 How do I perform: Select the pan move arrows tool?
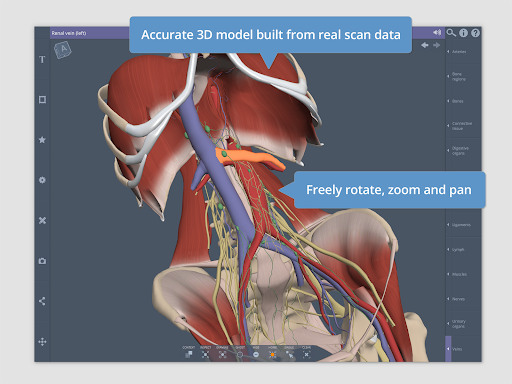(x=42, y=342)
